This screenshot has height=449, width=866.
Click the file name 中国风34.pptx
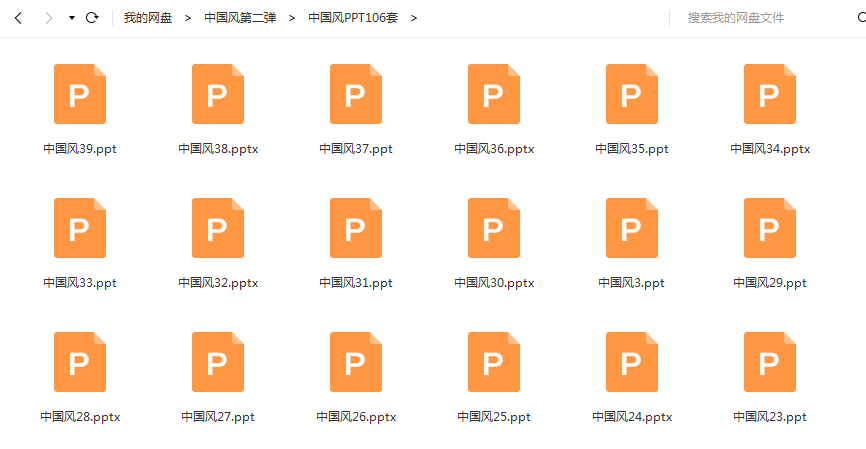click(770, 149)
